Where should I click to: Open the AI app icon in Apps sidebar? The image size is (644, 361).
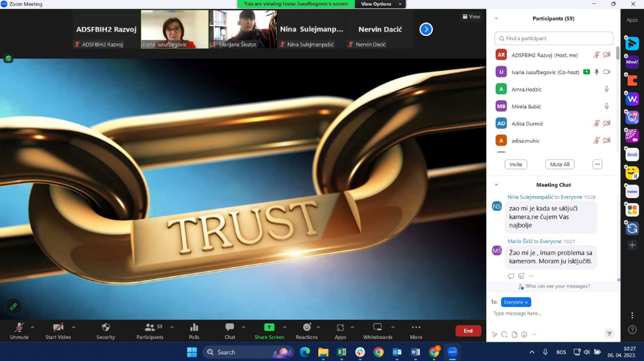(632, 117)
